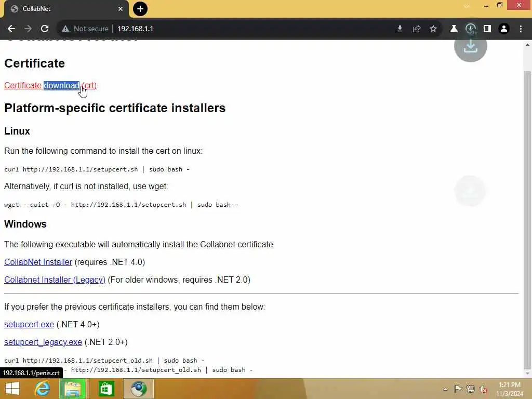Open the CollabNet Installer link
The width and height of the screenshot is (532, 399).
pyautogui.click(x=38, y=262)
